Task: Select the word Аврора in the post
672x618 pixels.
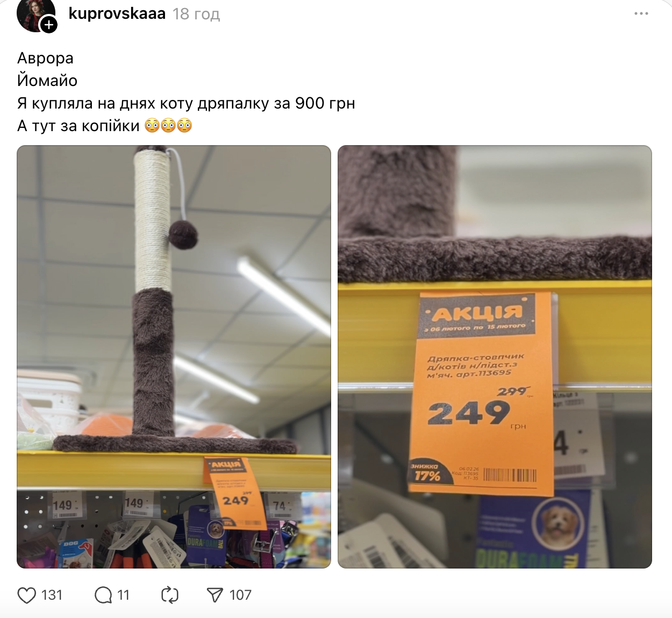Action: 45,58
